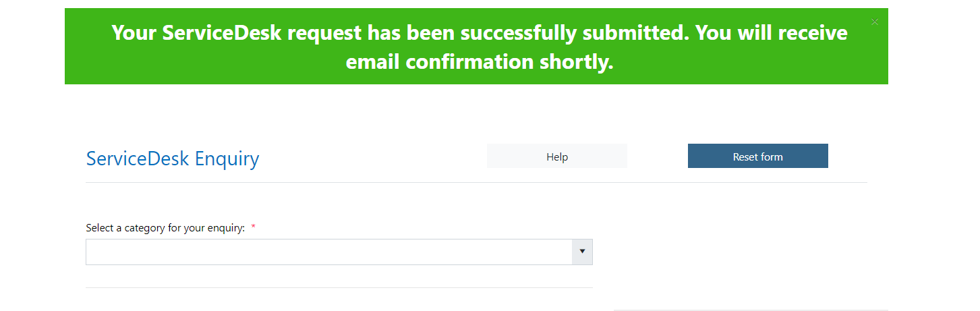This screenshot has height=311, width=980.
Task: Click the word 'Reset' on the blue button
Action: pos(747,157)
